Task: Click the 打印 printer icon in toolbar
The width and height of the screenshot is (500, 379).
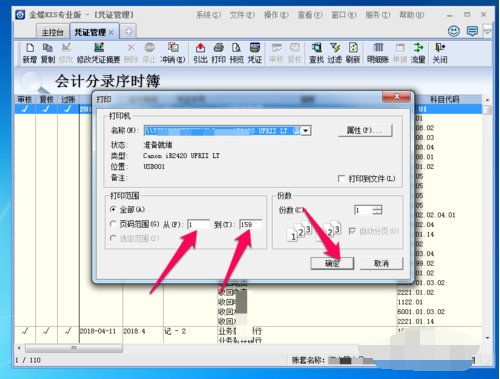Action: click(x=218, y=53)
